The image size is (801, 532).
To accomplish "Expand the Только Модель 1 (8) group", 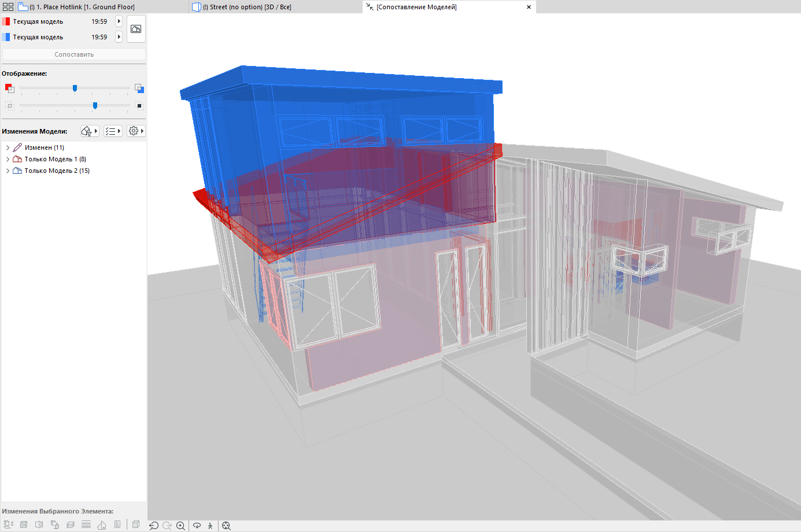I will 8,159.
